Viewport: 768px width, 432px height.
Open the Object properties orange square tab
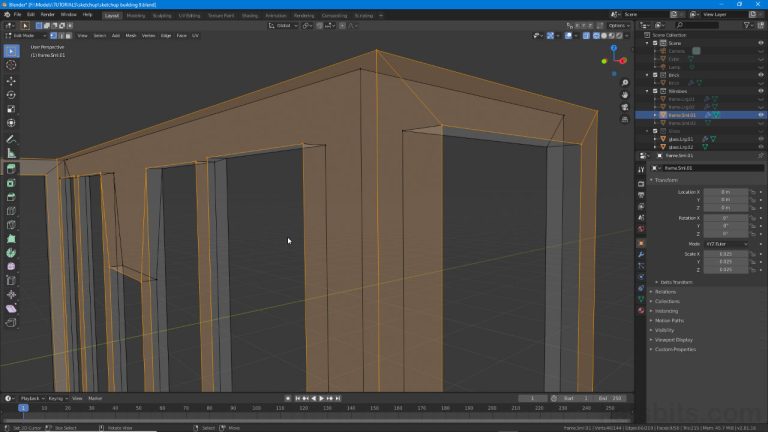coord(641,243)
